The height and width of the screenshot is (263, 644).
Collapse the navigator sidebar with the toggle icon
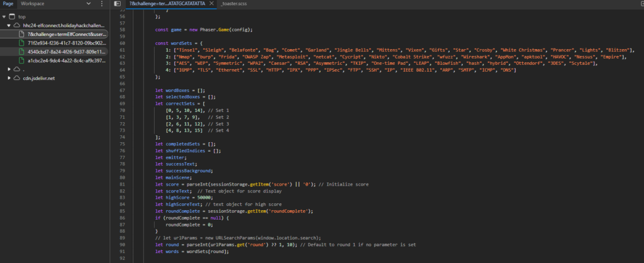[x=117, y=4]
